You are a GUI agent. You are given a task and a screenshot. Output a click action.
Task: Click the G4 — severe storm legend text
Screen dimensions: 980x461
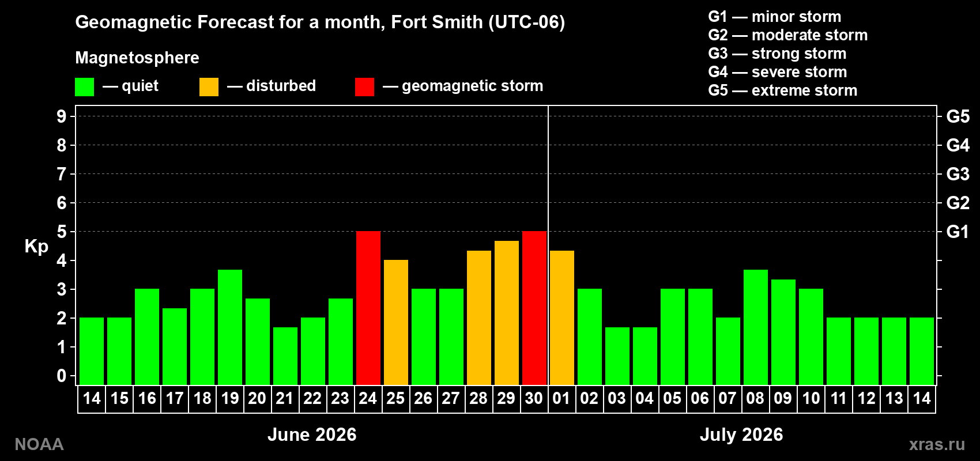(778, 72)
